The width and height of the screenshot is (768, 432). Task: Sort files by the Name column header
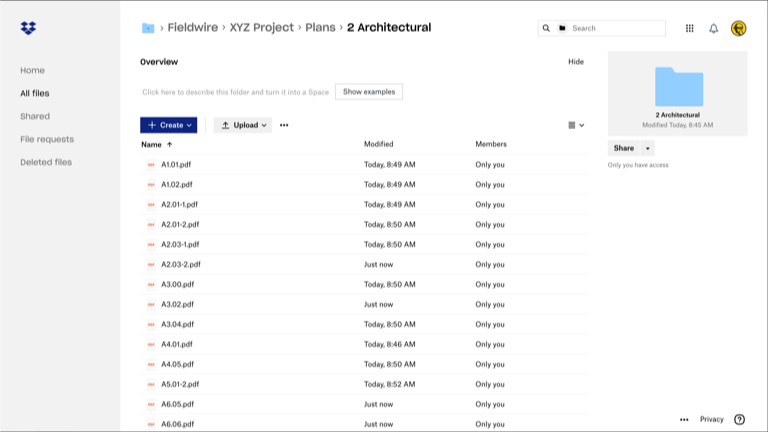point(152,144)
